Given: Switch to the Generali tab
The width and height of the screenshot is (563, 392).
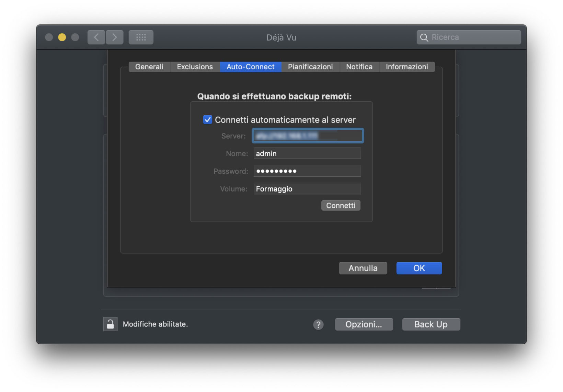Looking at the screenshot, I should click(x=149, y=67).
